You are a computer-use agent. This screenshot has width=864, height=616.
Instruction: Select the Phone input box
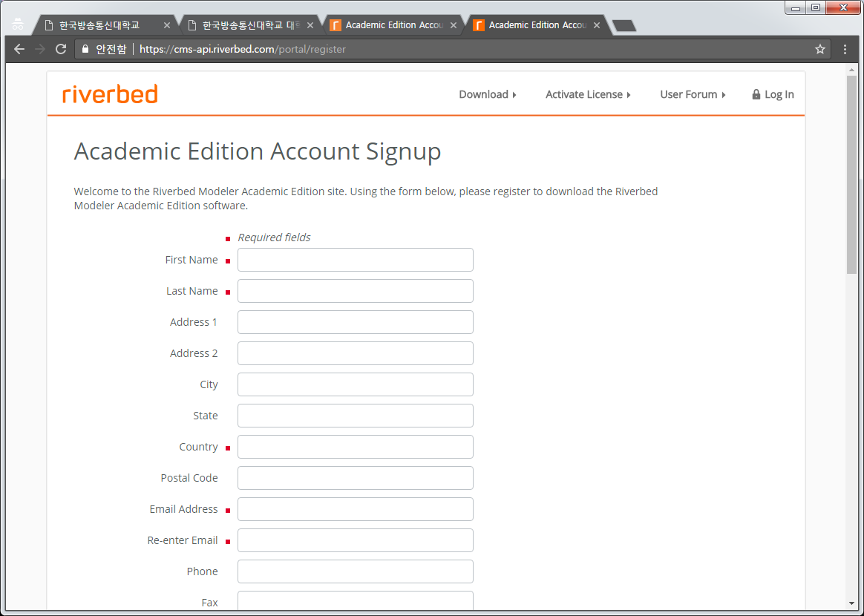356,571
